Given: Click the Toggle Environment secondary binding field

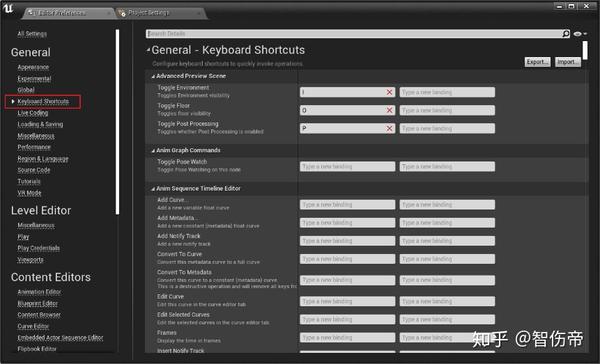Looking at the screenshot, I should pos(447,92).
